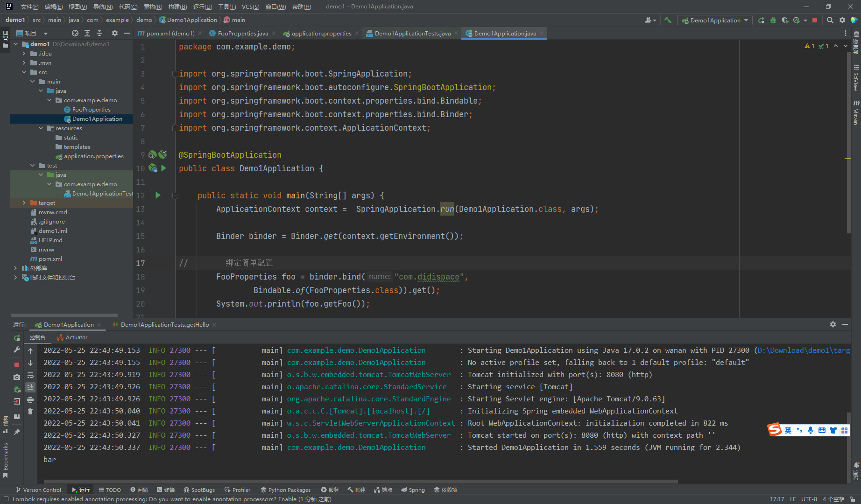
Task: Click the exit icon in Run panel sidebar
Action: pyautogui.click(x=17, y=401)
